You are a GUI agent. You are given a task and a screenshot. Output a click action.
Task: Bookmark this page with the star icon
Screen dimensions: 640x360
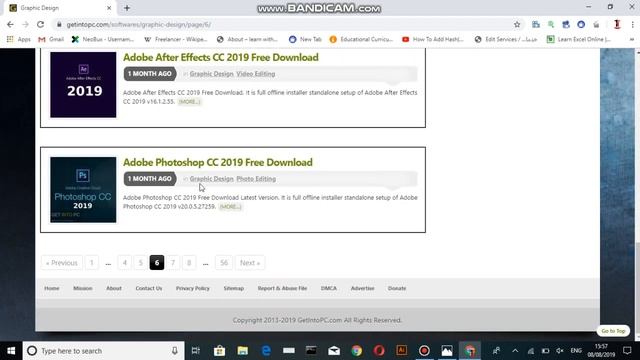(x=517, y=24)
